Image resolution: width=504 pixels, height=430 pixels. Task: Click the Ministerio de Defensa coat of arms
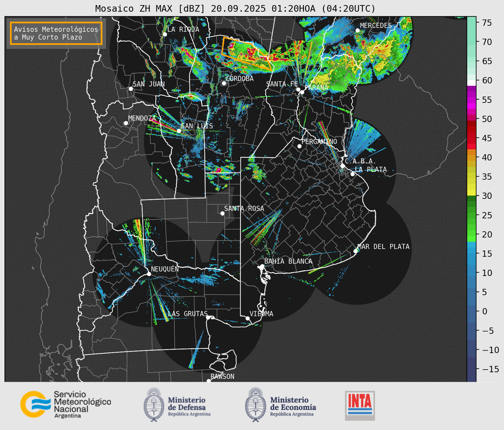tap(154, 404)
